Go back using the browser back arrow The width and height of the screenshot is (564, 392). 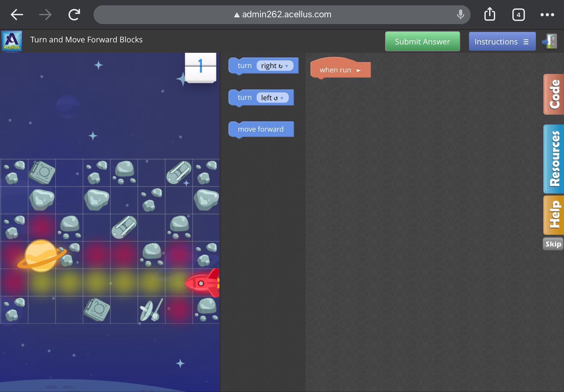tap(17, 15)
